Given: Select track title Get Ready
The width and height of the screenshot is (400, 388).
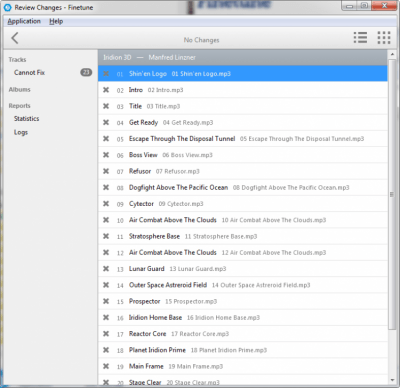Looking at the screenshot, I should point(143,122).
